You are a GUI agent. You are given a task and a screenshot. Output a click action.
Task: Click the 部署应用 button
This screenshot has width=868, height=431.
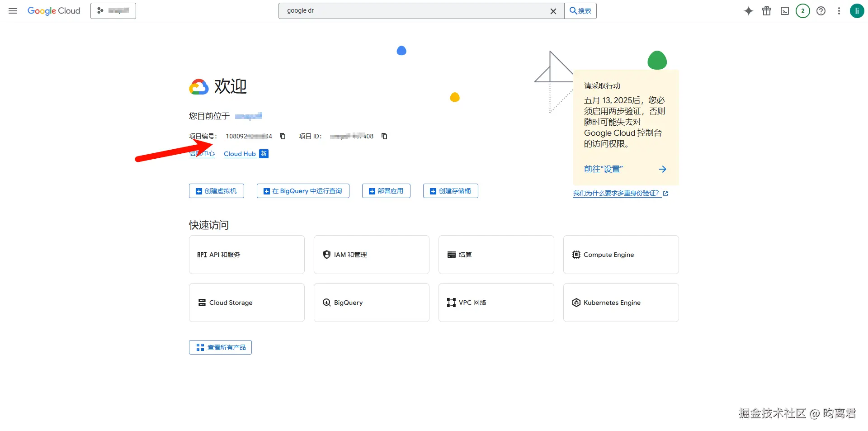click(386, 191)
